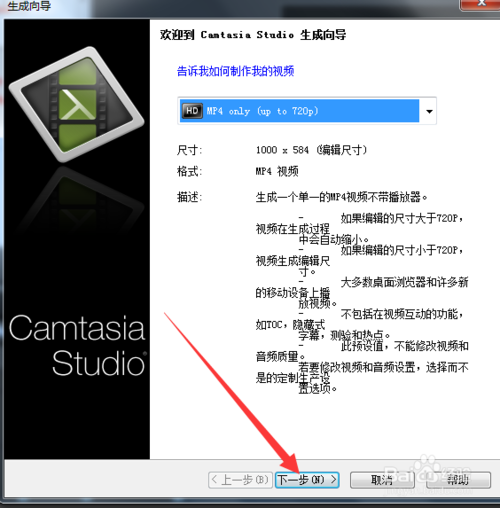This screenshot has width=500, height=508.
Task: Click description line 生成一个单一的MP4视频不带播放器
Action: click(x=341, y=197)
